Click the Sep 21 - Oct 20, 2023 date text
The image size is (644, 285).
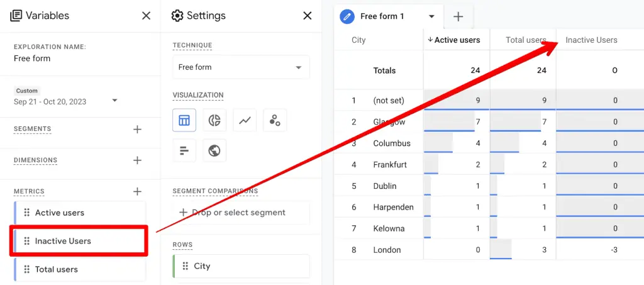click(50, 102)
